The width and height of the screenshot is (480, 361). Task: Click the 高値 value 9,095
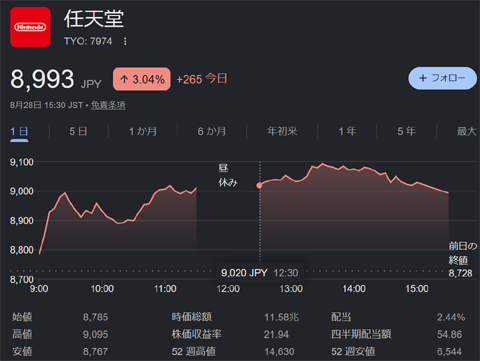pos(95,334)
